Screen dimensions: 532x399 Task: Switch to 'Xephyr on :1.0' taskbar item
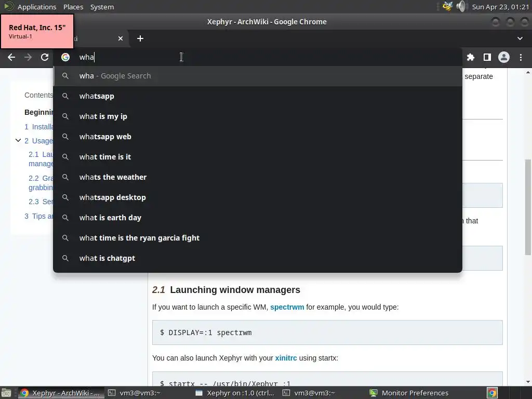pos(236,393)
